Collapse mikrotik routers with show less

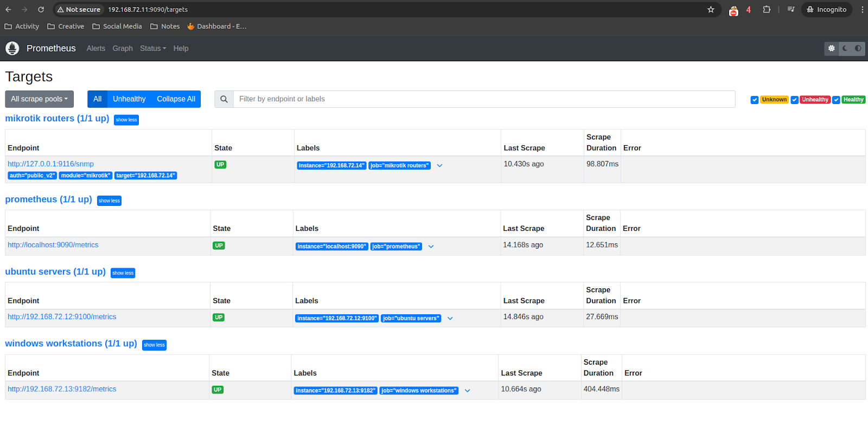point(126,120)
